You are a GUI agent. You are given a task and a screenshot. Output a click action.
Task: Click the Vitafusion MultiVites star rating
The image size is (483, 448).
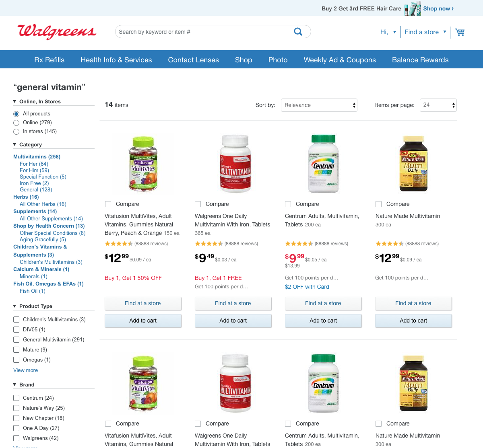pos(119,244)
